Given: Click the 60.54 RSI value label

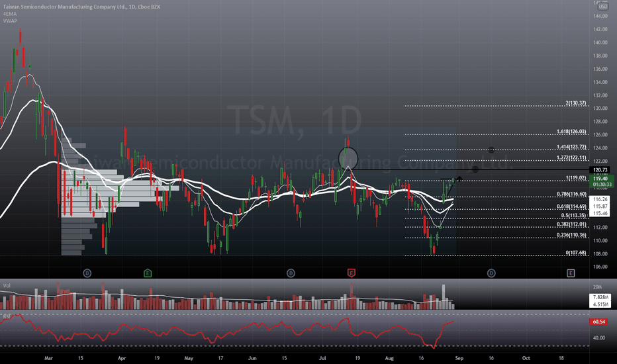Looking at the screenshot, I should tap(598, 322).
